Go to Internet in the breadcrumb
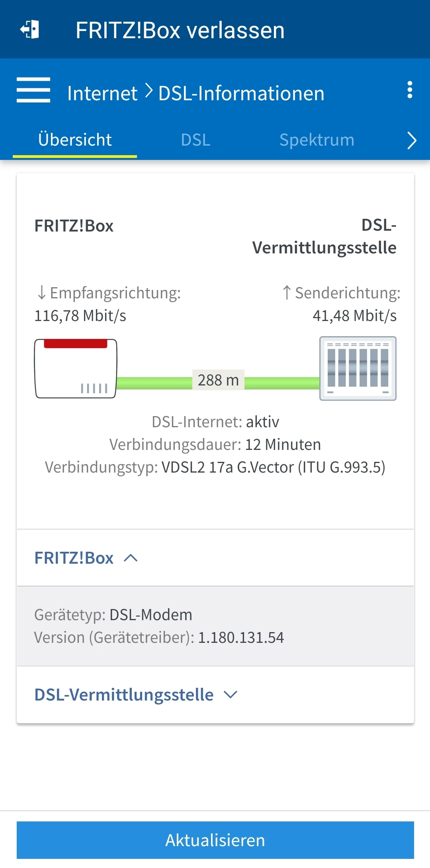Screen dimensions: 430x868 tap(102, 93)
